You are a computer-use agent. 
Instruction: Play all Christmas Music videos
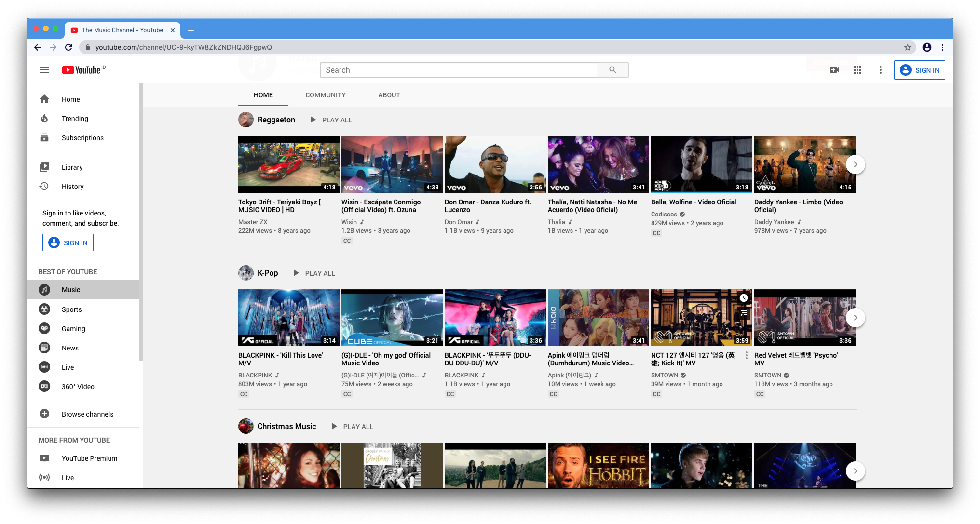[x=353, y=427]
